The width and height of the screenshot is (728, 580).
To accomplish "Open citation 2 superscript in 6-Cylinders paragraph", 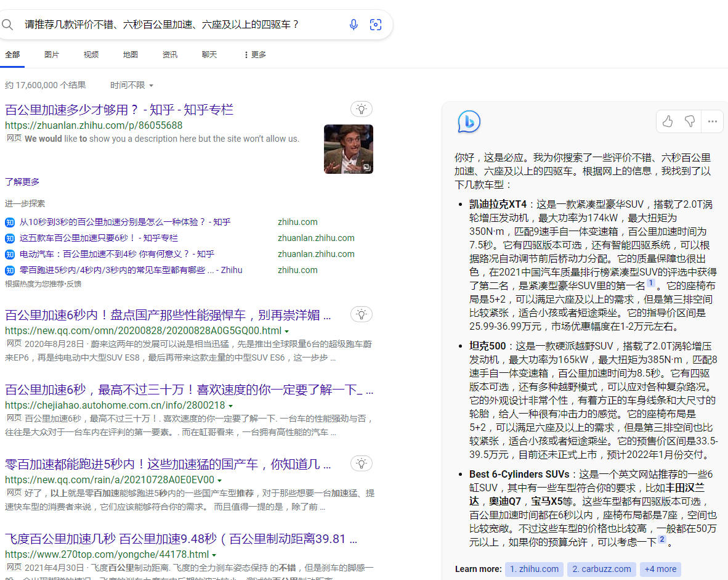I will [x=662, y=539].
